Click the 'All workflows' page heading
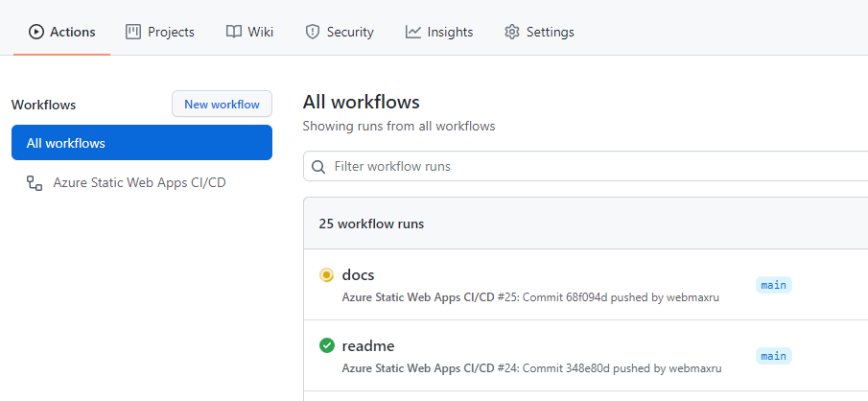Image resolution: width=868 pixels, height=401 pixels. click(x=361, y=102)
